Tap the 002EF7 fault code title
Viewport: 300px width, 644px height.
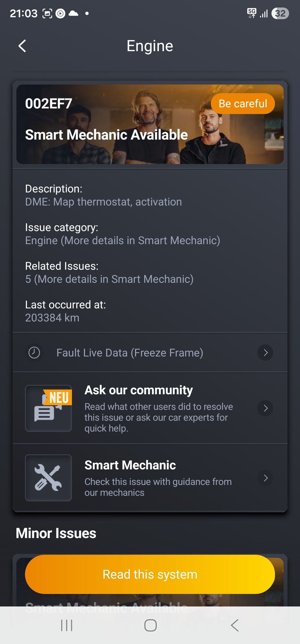point(49,103)
